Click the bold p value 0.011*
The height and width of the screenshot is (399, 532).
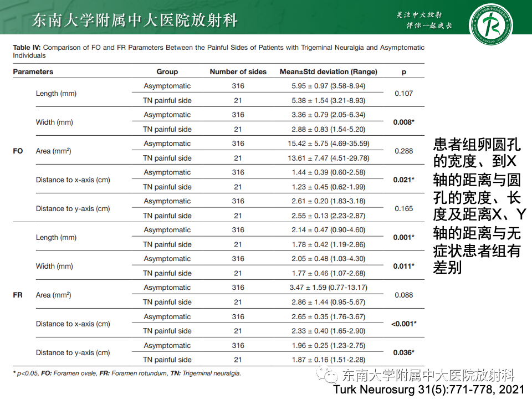tap(404, 267)
